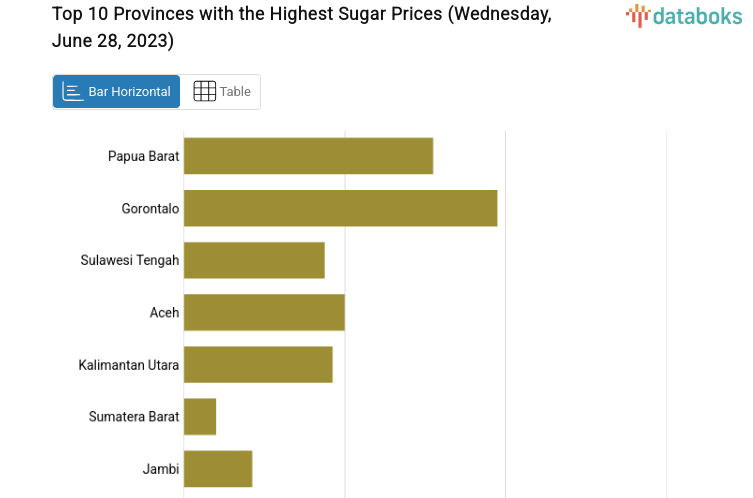Click the Gorontalo bar
The height and width of the screenshot is (498, 753).
[x=340, y=208]
